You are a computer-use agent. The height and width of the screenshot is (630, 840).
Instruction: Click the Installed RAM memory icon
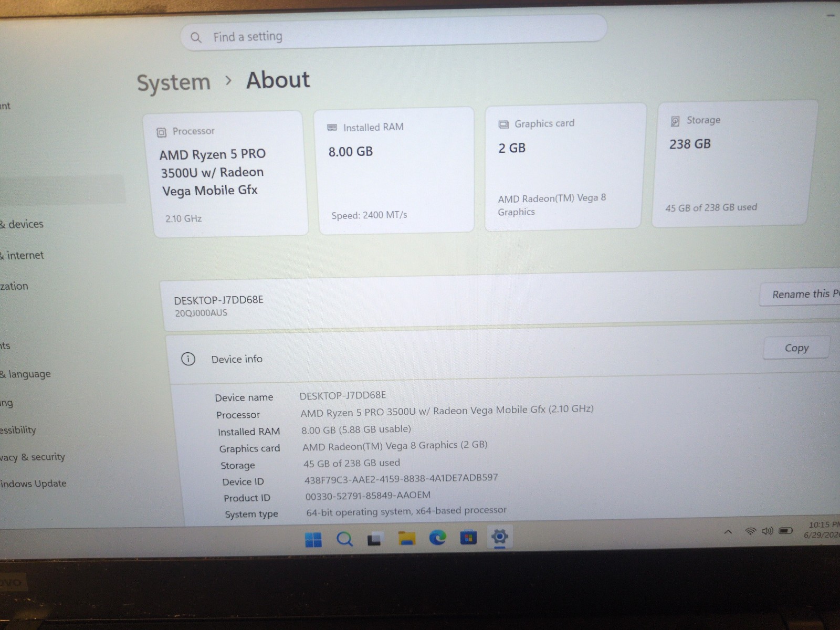332,128
